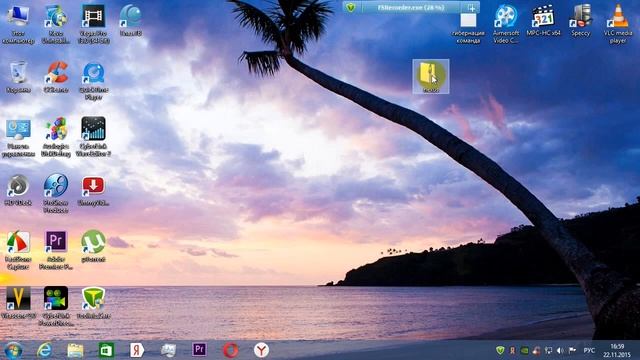Launch QuickTime Player shortcut
The height and width of the screenshot is (360, 640).
[x=93, y=81]
